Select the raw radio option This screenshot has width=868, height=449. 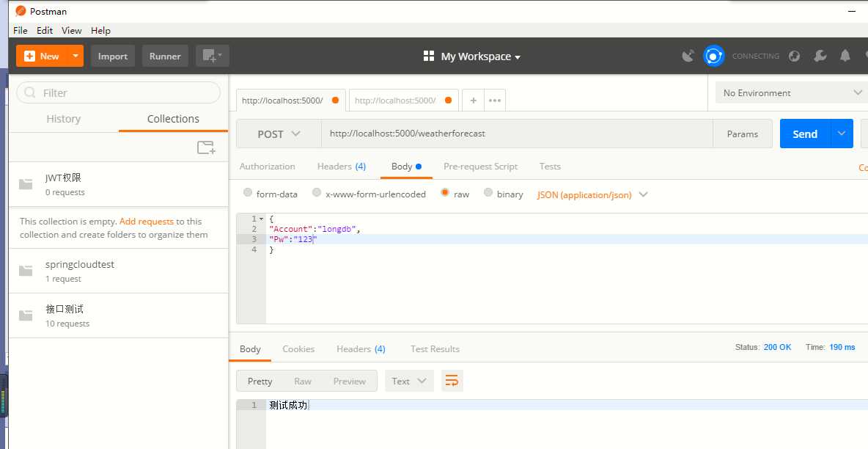pyautogui.click(x=445, y=192)
